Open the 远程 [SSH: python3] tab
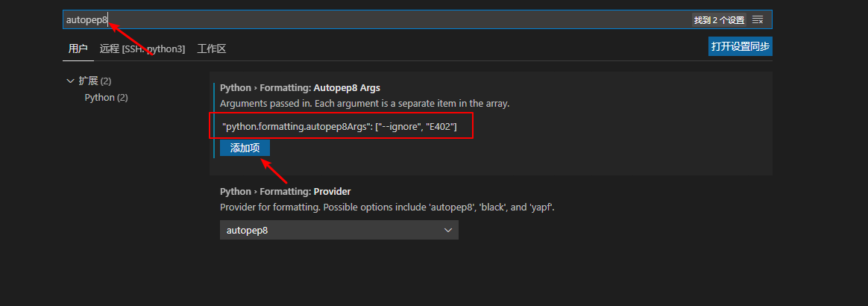This screenshot has height=306, width=868. pos(142,49)
